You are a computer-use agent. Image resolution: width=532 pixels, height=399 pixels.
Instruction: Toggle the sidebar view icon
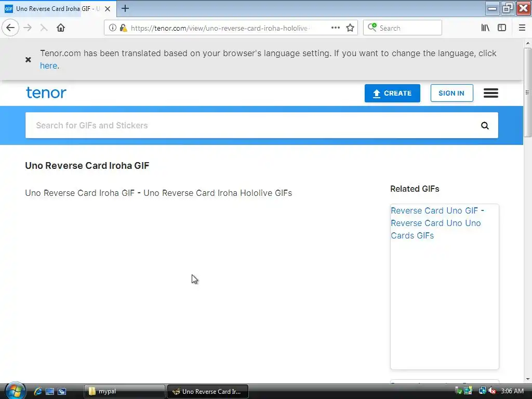pyautogui.click(x=502, y=28)
